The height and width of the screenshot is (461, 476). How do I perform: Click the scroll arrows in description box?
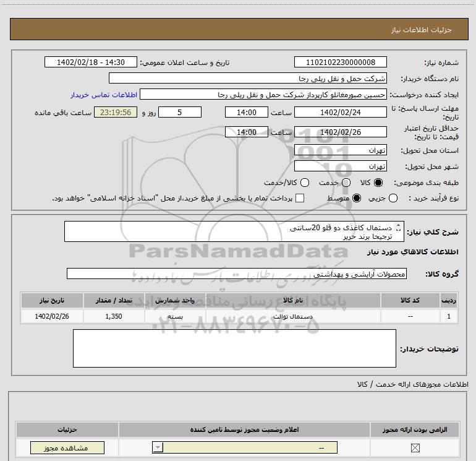pos(399,227)
